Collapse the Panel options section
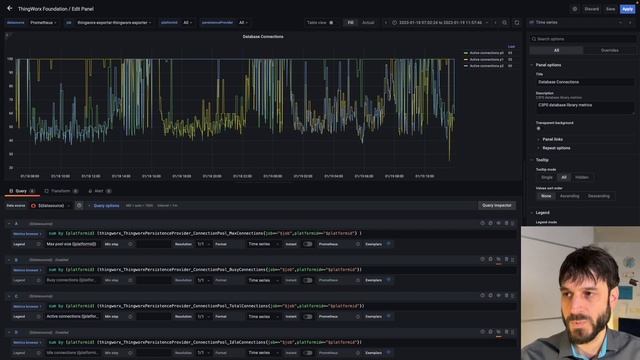The image size is (640, 360). 548,65
